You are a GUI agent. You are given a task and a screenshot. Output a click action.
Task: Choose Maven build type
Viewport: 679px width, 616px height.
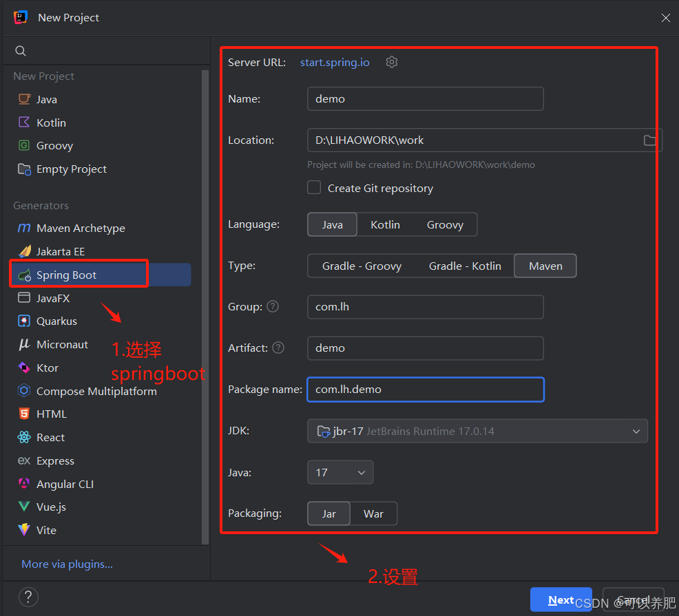click(545, 266)
